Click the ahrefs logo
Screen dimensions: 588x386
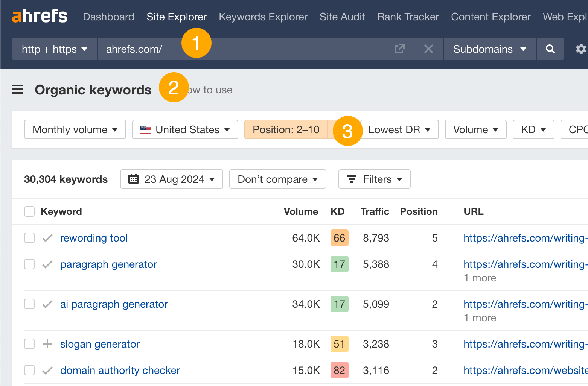click(40, 16)
